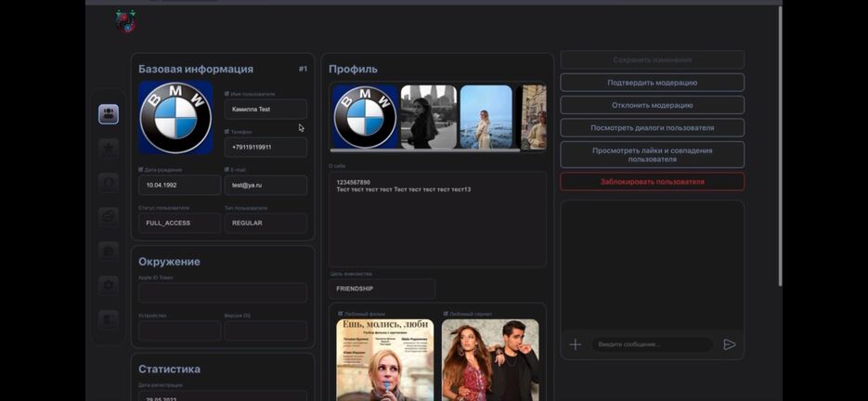The width and height of the screenshot is (868, 401).
Task: Click the Сохранить изменения button
Action: pyautogui.click(x=652, y=59)
